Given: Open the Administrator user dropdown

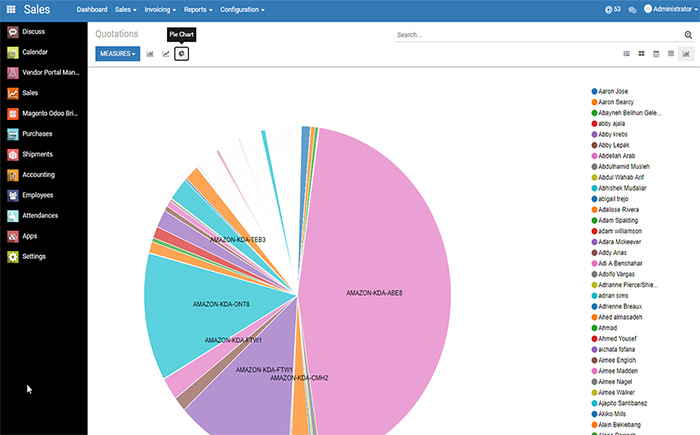Looking at the screenshot, I should coord(671,9).
